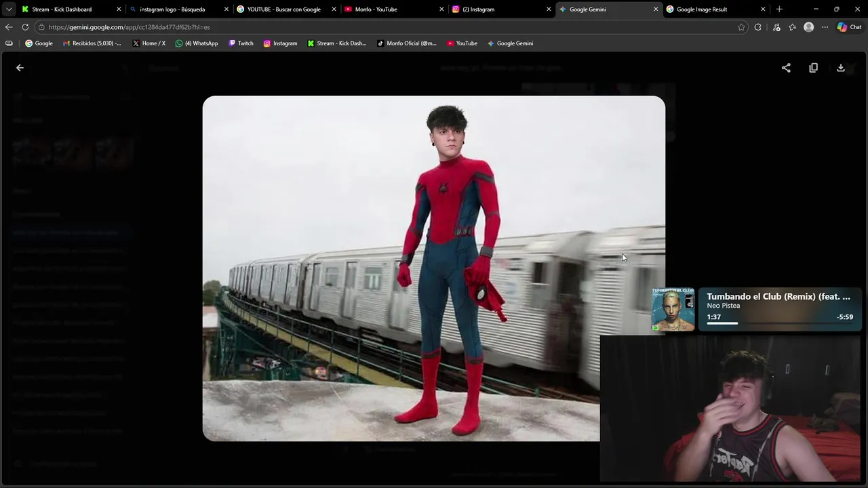Open Instagram bookmark
This screenshot has height=488, width=868.
click(x=280, y=43)
